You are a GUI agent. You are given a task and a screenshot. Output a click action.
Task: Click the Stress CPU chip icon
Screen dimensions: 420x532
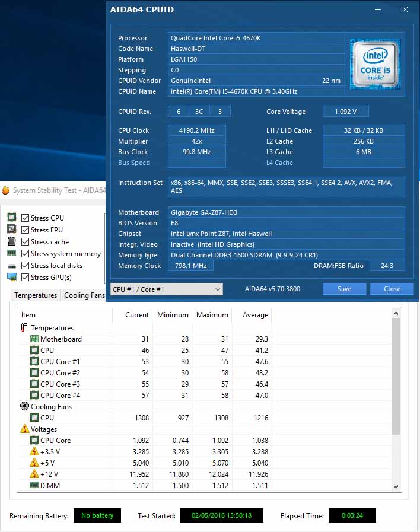(12, 217)
